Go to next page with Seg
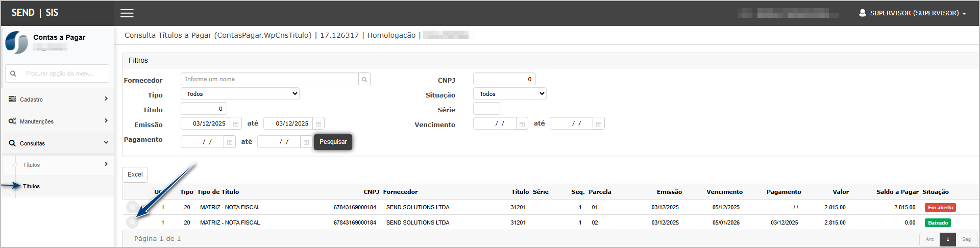980x248 pixels. (x=966, y=239)
